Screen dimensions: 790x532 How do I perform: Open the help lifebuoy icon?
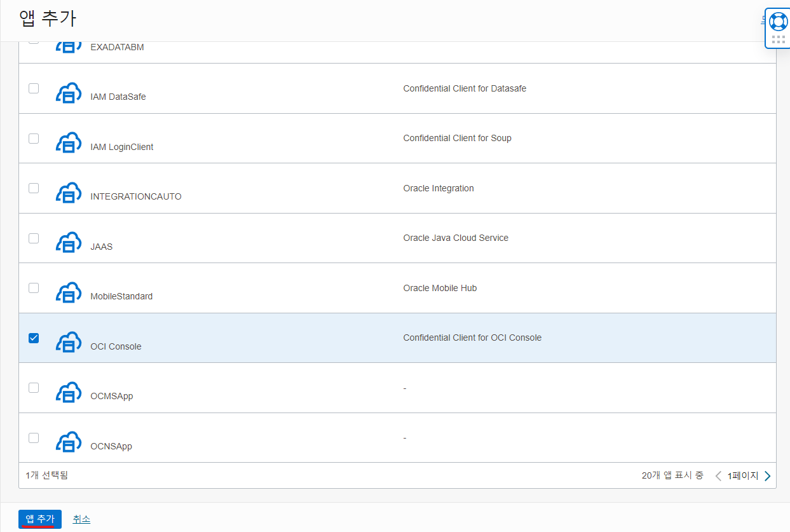point(778,21)
